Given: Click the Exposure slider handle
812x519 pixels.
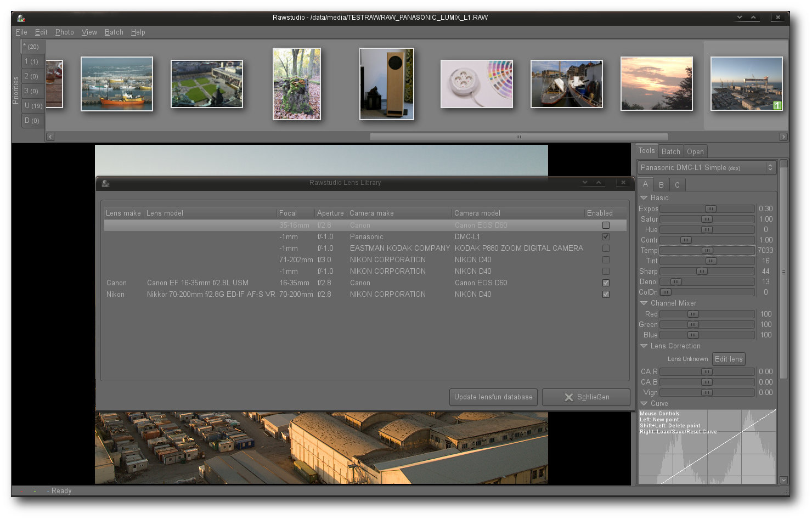Looking at the screenshot, I should tap(710, 208).
